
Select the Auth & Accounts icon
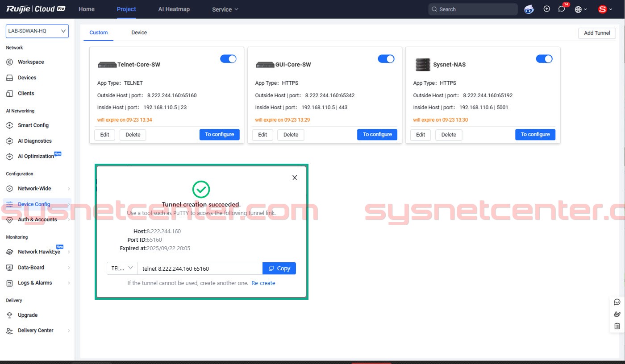tap(9, 220)
